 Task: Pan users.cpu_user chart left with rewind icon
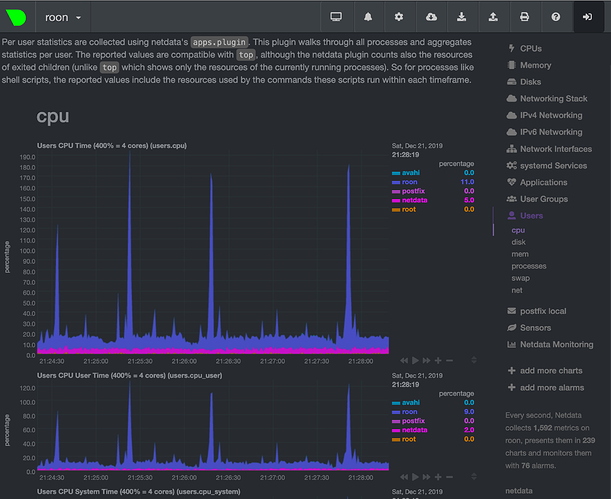click(x=404, y=477)
